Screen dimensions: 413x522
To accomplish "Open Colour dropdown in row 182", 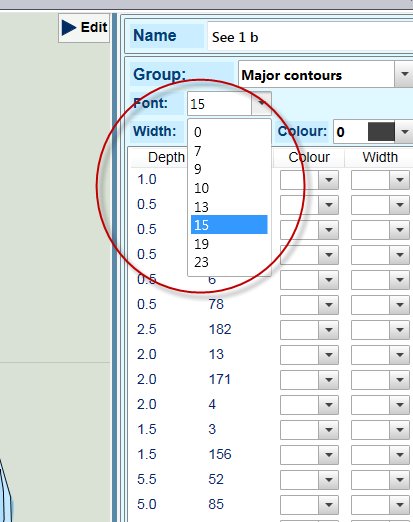I will [328, 330].
